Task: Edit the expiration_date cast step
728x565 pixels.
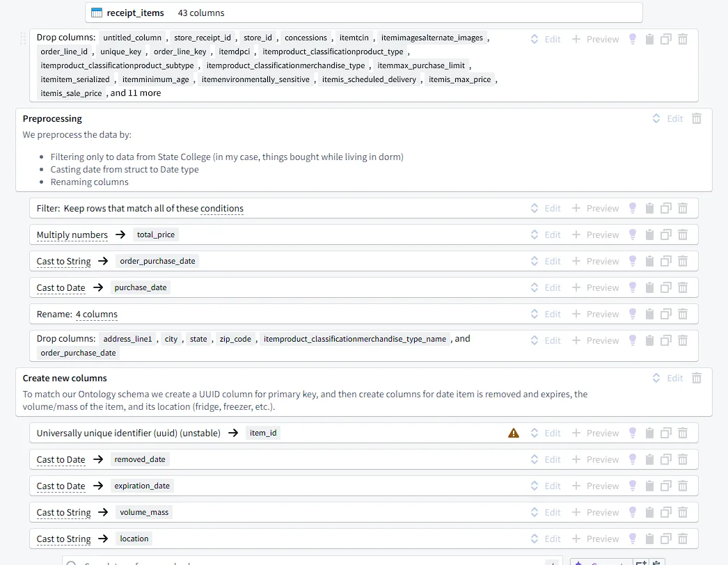Action: click(553, 486)
